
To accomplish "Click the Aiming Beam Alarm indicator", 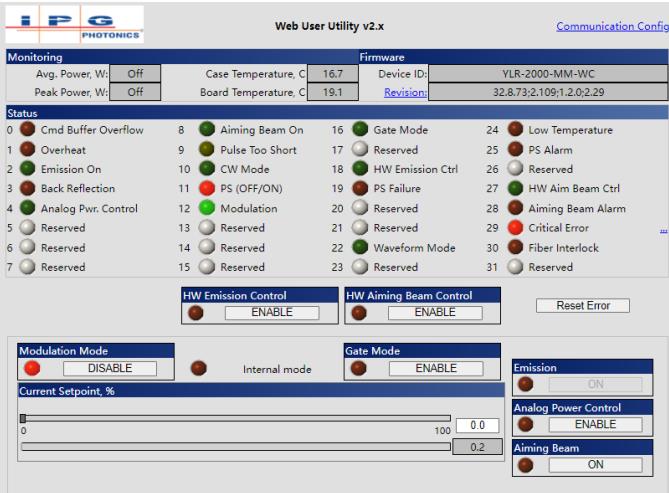I will click(514, 208).
